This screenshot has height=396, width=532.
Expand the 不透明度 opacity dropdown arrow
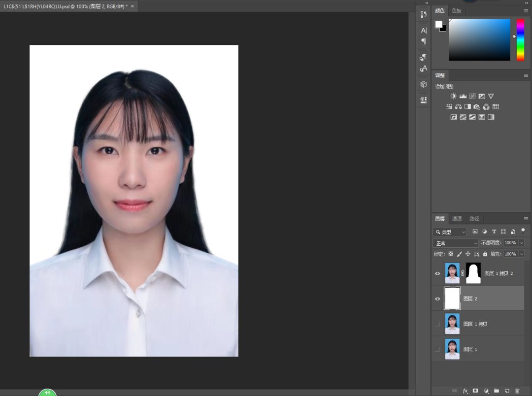point(521,243)
